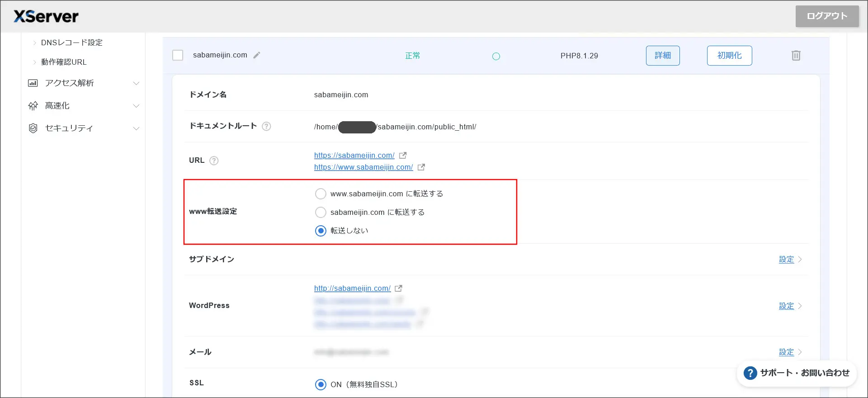
Task: Open アクセス解析 sidebar menu
Action: [84, 83]
